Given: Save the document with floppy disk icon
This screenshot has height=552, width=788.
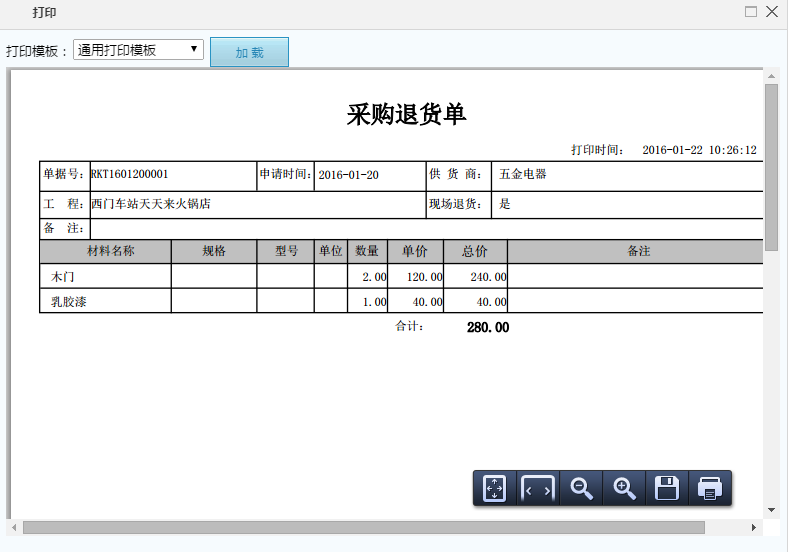Looking at the screenshot, I should click(667, 488).
